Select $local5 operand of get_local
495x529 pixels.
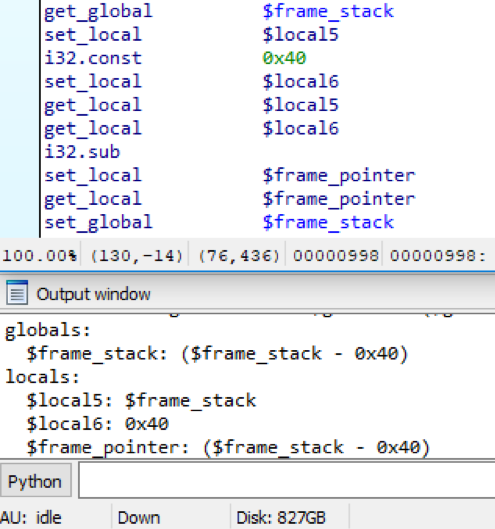click(x=300, y=105)
